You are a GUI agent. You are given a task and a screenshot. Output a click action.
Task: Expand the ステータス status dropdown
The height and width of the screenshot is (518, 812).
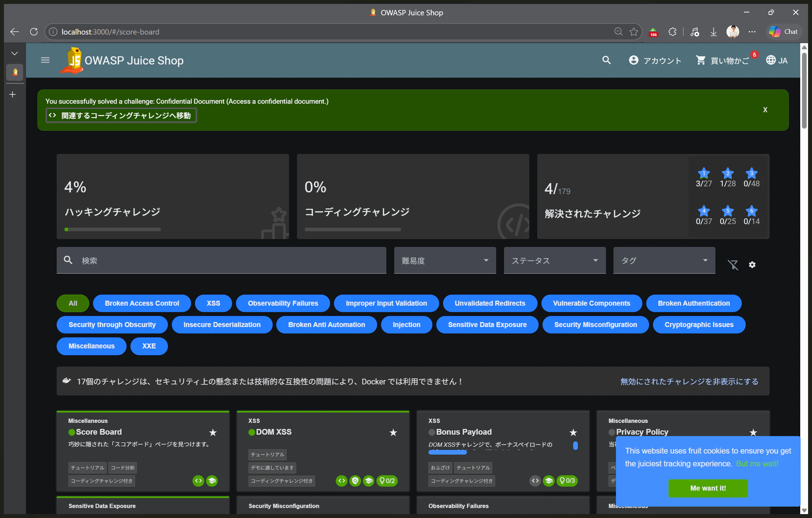(x=555, y=260)
